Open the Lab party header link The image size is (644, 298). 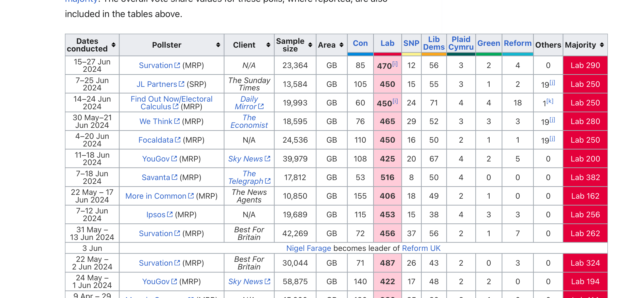[387, 43]
